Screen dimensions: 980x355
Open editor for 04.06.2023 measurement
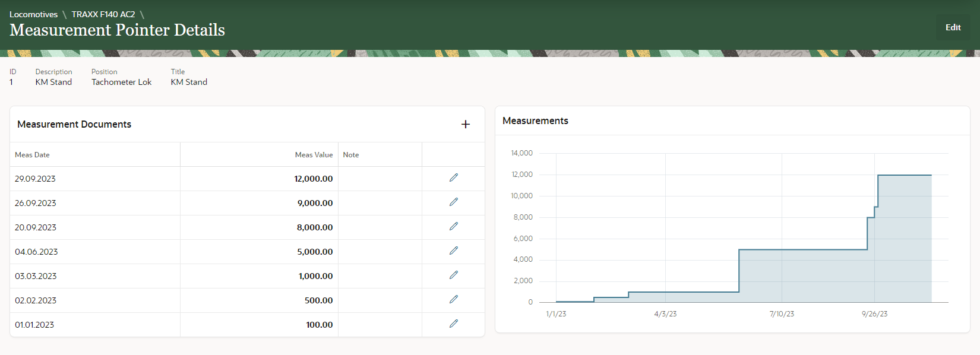[x=454, y=251]
